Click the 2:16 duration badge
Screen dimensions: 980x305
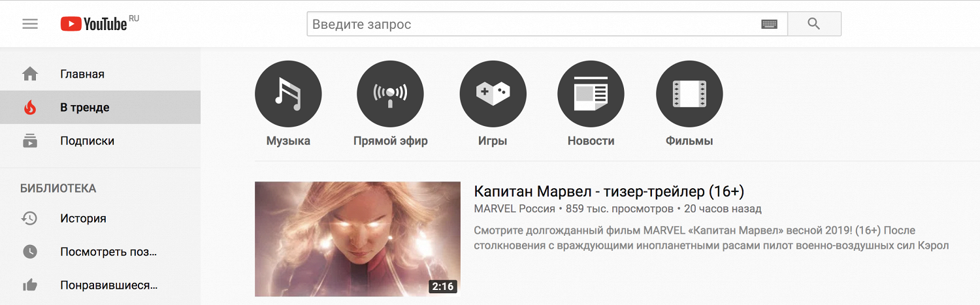(443, 286)
